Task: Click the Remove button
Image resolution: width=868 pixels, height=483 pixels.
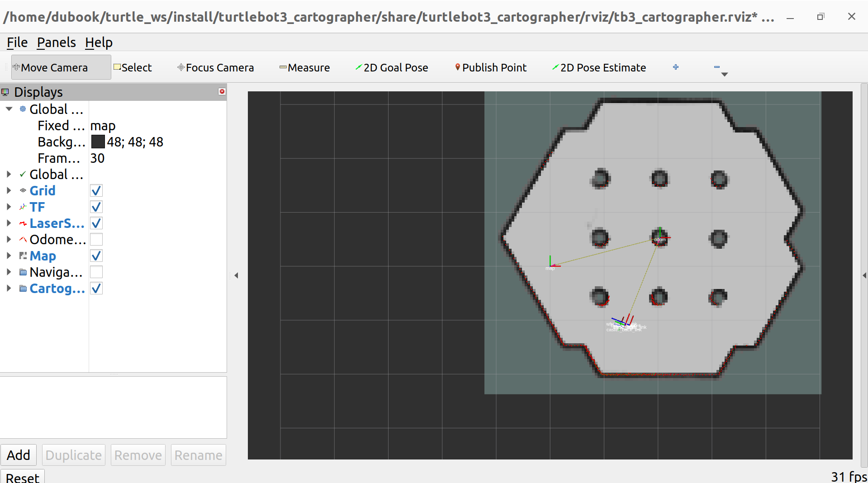Action: (138, 455)
